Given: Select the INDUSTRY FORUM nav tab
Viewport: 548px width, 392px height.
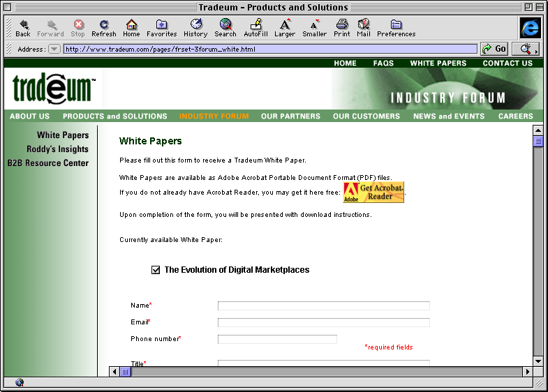Looking at the screenshot, I should pos(214,116).
